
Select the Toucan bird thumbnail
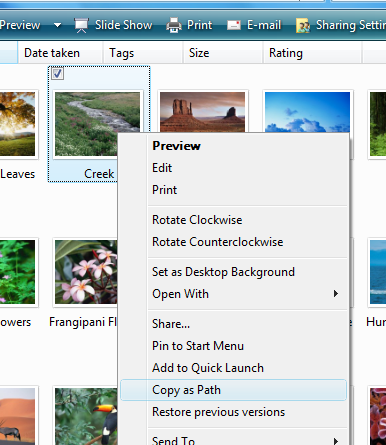coord(86,416)
